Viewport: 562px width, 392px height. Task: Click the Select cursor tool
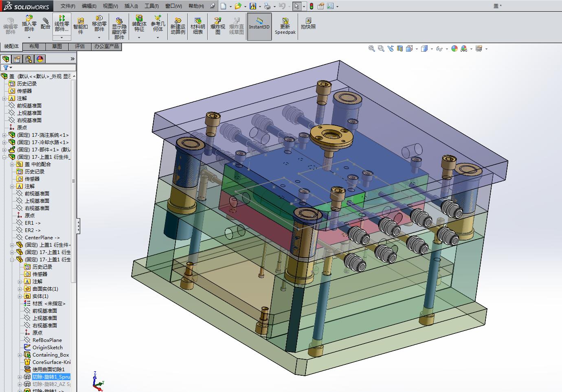tap(297, 6)
